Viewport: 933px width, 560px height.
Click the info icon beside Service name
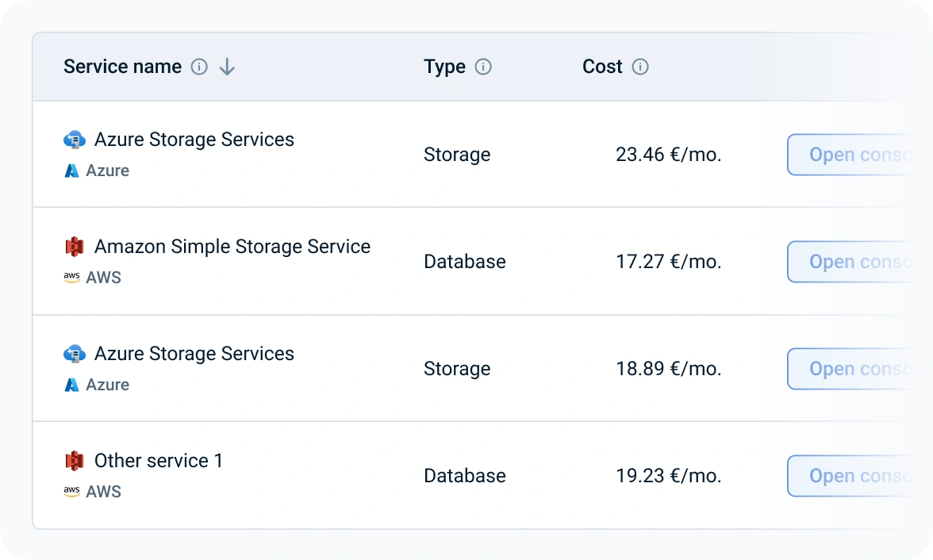pyautogui.click(x=199, y=67)
